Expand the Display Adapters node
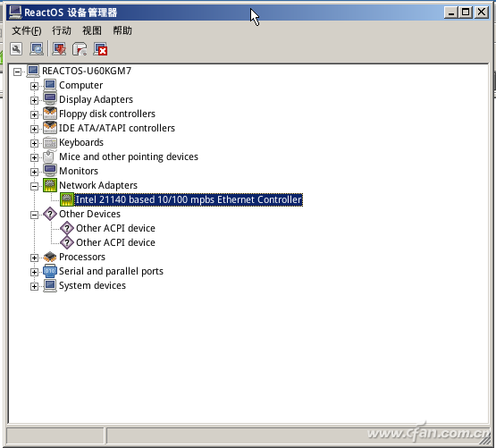The width and height of the screenshot is (496, 448). click(34, 100)
